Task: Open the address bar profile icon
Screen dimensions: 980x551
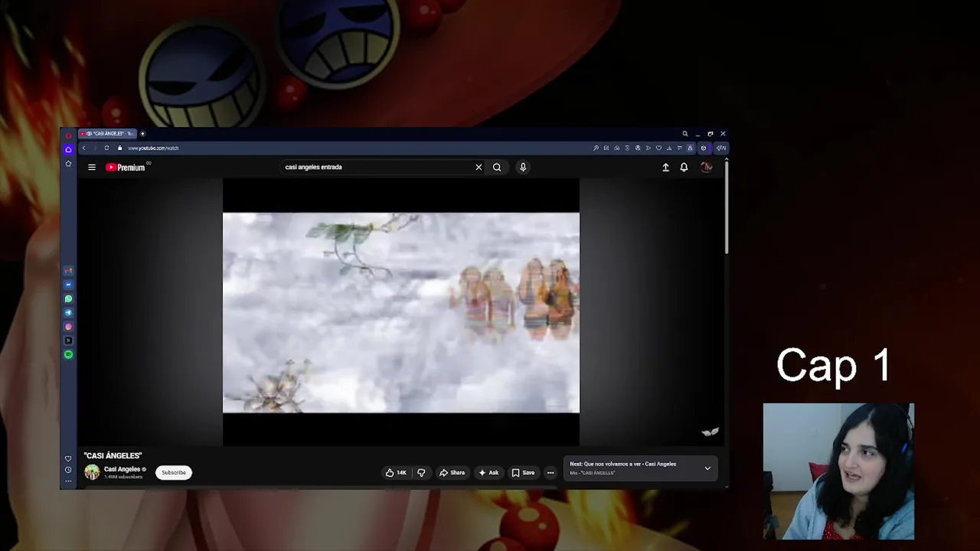Action: [690, 148]
